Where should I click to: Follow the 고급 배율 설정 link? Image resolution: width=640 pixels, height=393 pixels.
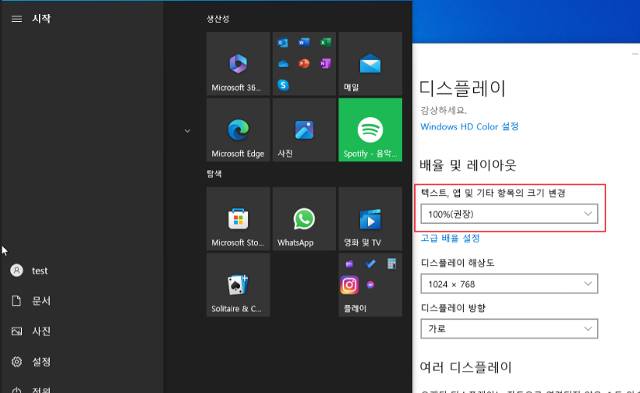click(x=450, y=238)
